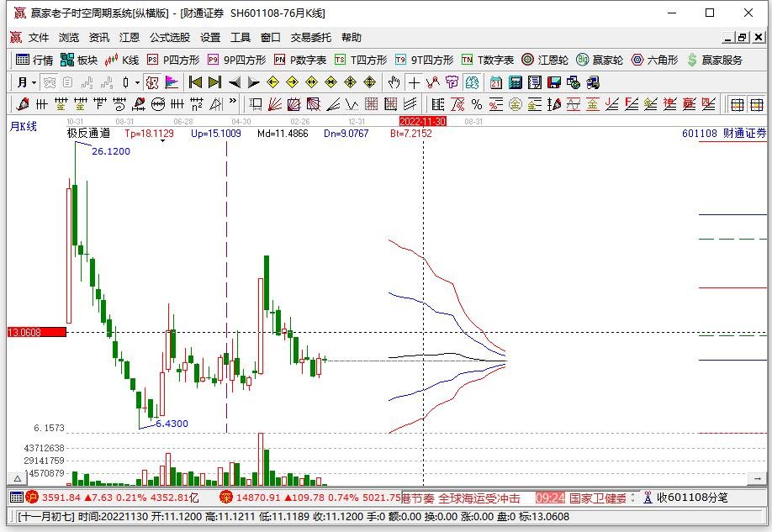Click the up-triangle button at chart bottom-left

[x=17, y=478]
